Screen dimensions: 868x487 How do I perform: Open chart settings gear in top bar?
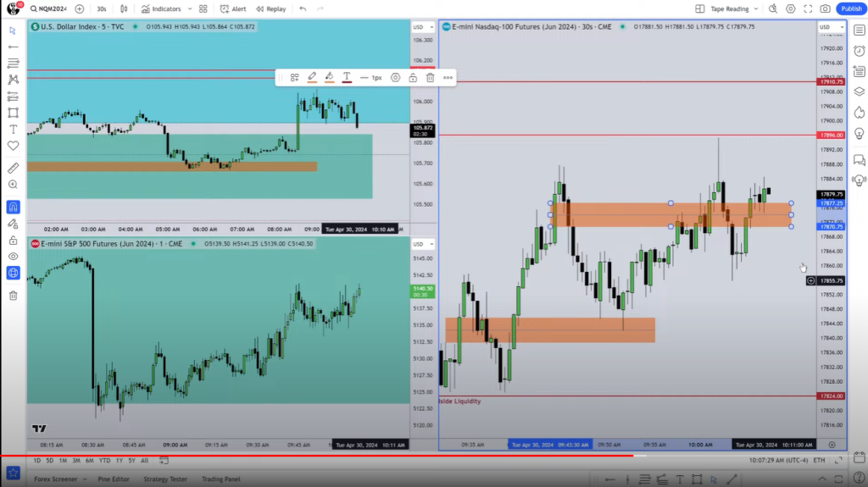click(791, 8)
